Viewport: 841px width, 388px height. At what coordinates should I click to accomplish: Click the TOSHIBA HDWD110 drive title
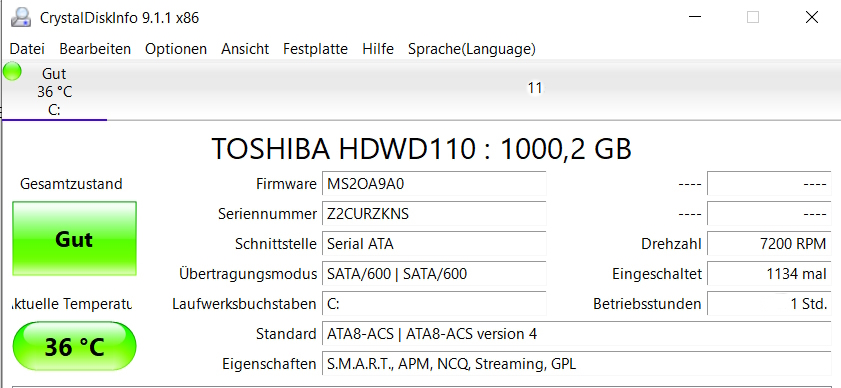(x=422, y=149)
